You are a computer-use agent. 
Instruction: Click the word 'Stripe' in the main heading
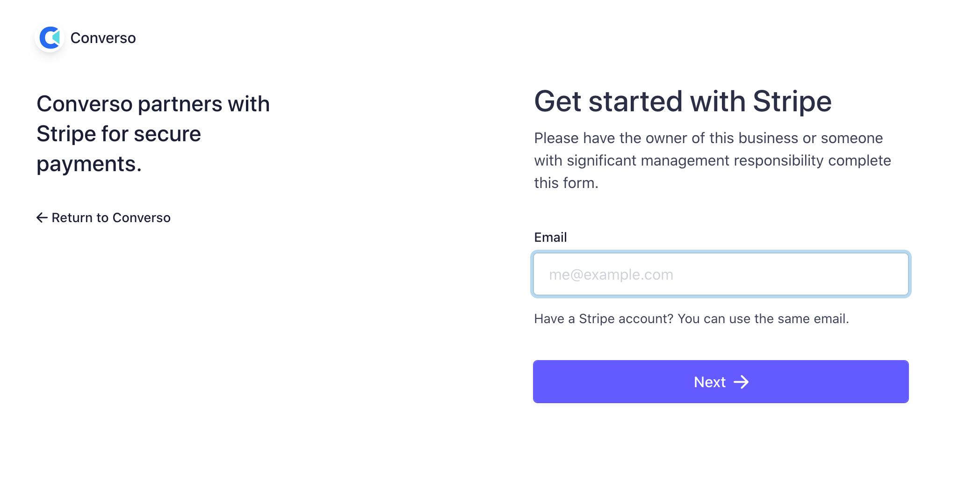coord(792,101)
